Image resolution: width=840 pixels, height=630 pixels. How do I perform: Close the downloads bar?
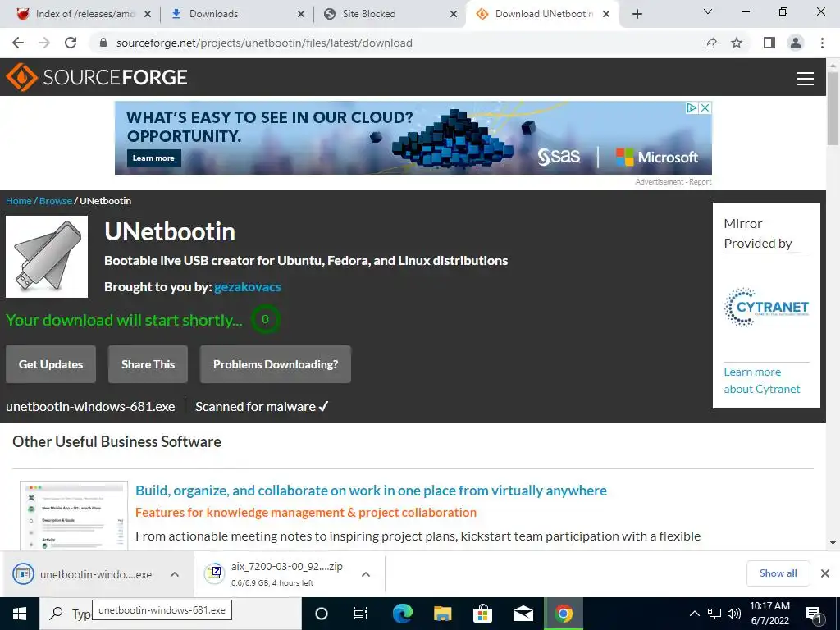tap(825, 573)
